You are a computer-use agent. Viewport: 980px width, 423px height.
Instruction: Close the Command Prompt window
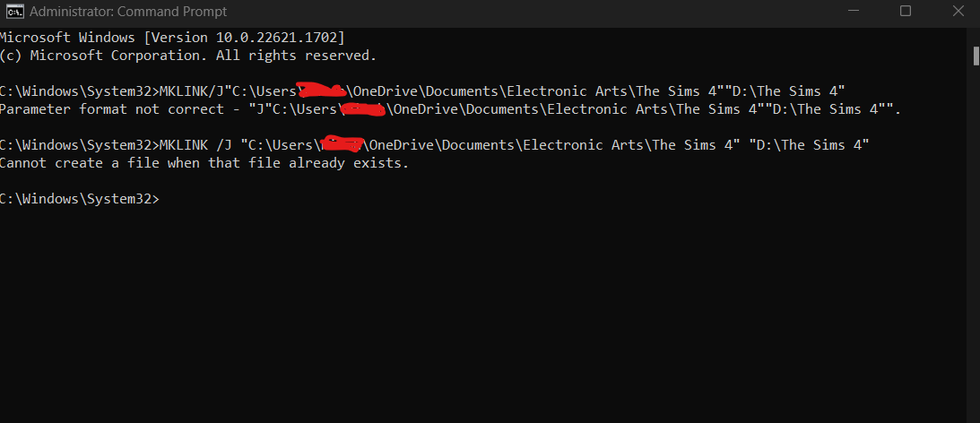coord(958,12)
